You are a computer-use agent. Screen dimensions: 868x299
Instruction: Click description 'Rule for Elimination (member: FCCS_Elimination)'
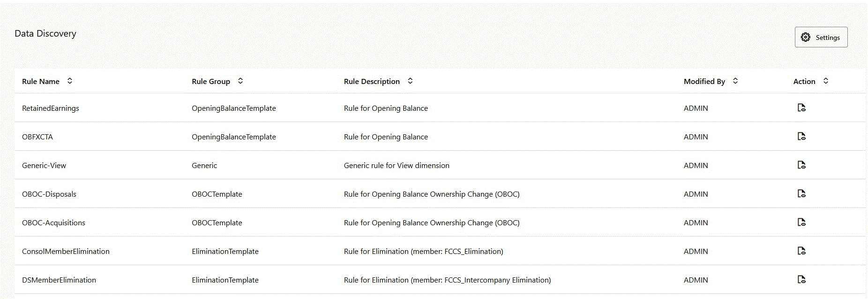pos(424,251)
